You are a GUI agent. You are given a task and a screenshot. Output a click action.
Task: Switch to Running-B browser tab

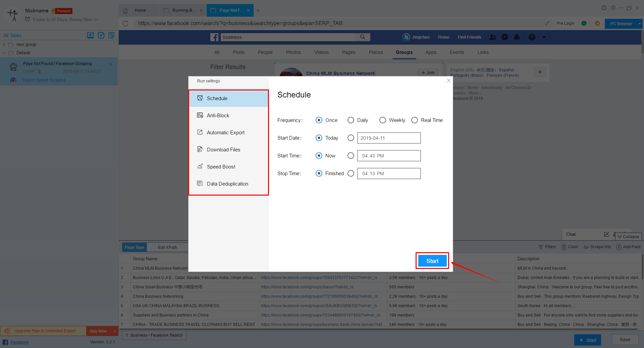tap(182, 11)
